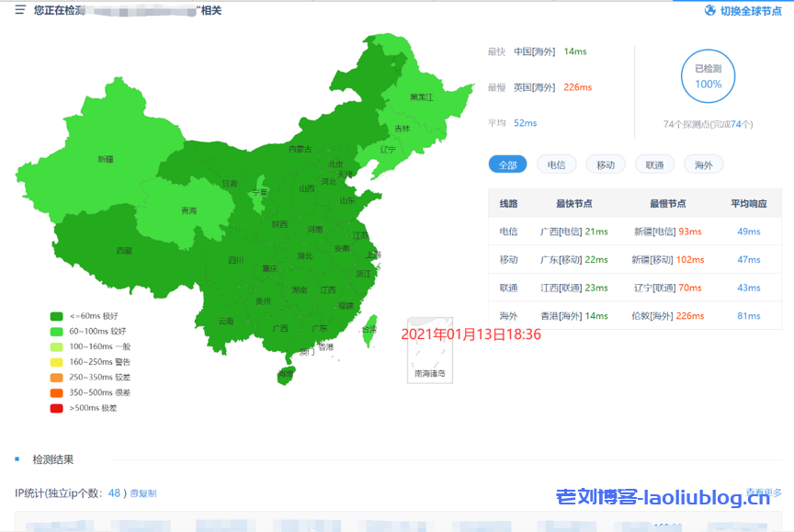Image resolution: width=794 pixels, height=532 pixels.
Task: Click 黑龙江 province on the map
Action: pyautogui.click(x=421, y=96)
